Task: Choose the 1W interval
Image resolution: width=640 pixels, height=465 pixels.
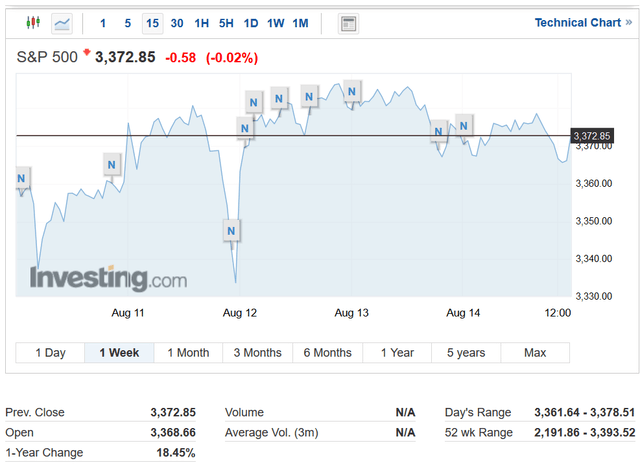Action: pyautogui.click(x=276, y=23)
